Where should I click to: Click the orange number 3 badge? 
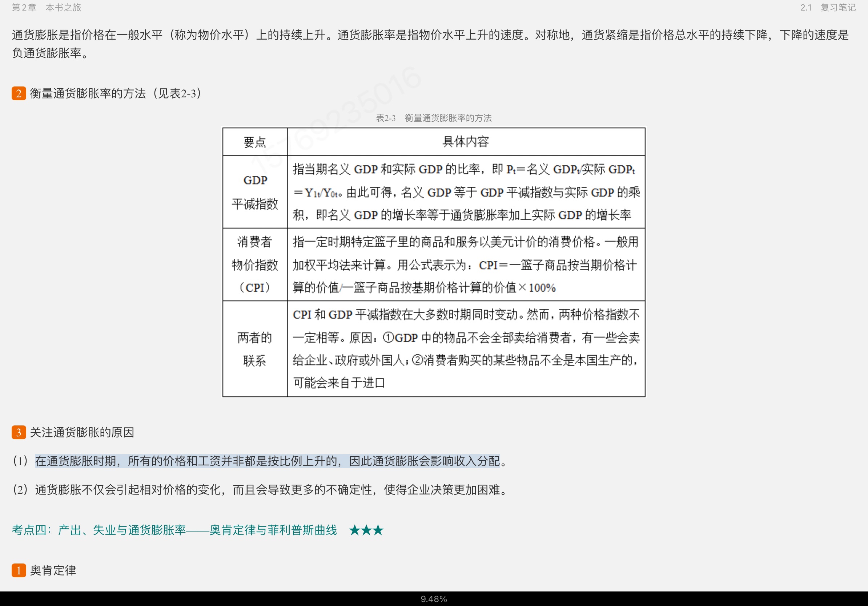[19, 432]
